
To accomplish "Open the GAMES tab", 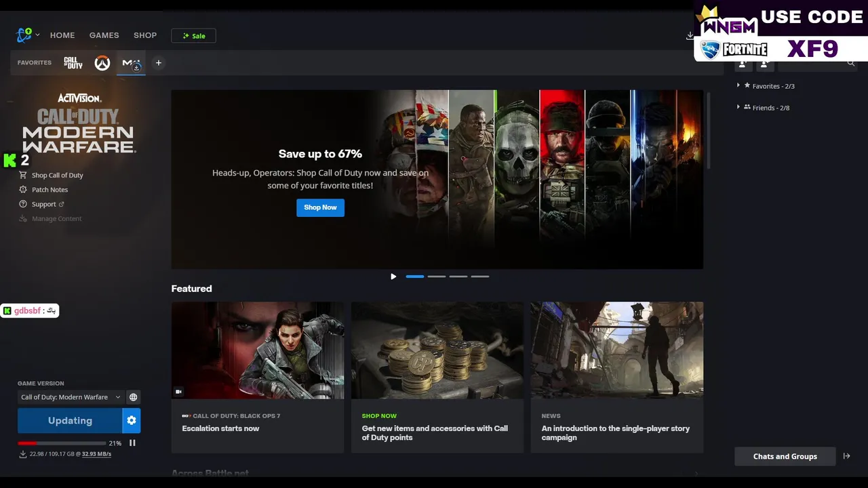I will [x=104, y=35].
